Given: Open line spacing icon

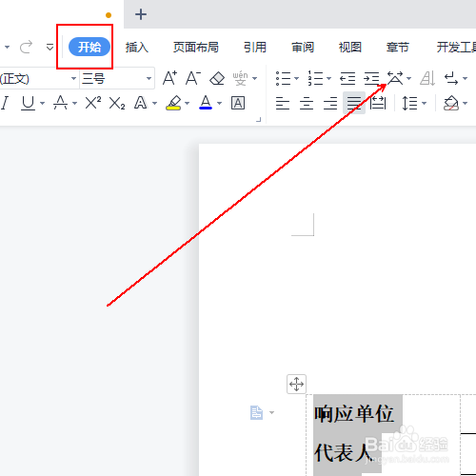Looking at the screenshot, I should pyautogui.click(x=409, y=103).
